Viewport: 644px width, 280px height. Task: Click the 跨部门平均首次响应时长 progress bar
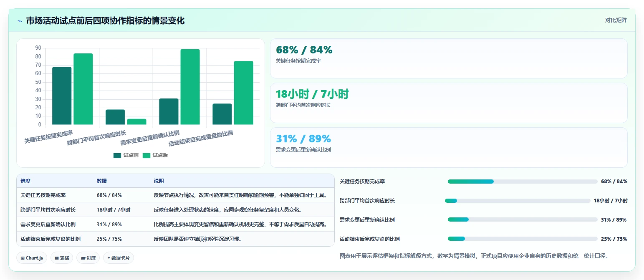pos(518,201)
